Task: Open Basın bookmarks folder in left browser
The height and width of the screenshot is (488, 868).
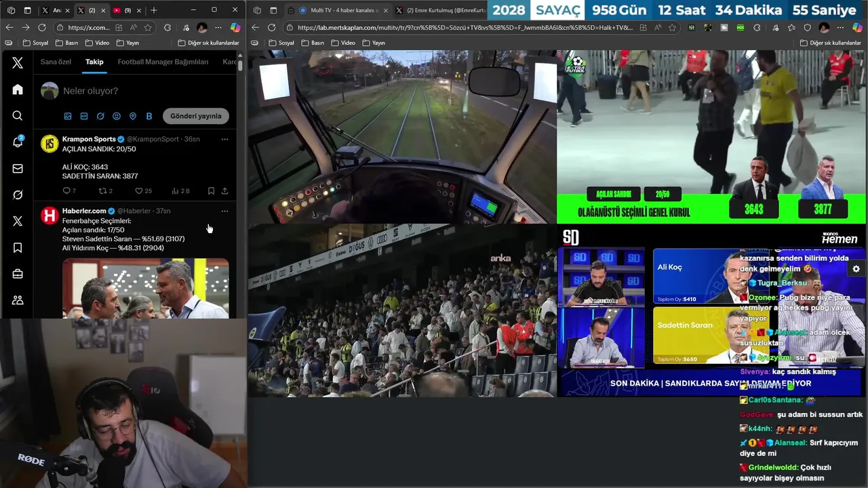Action: [66, 43]
